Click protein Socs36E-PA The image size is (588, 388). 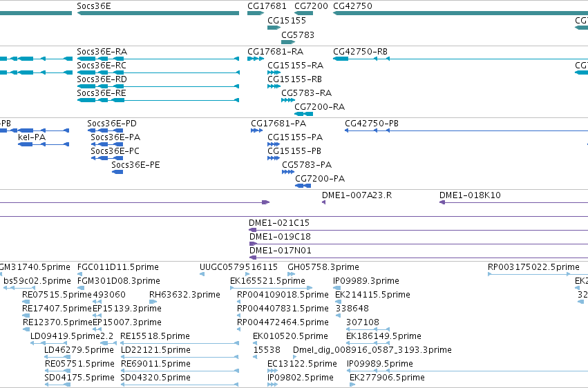(107, 144)
